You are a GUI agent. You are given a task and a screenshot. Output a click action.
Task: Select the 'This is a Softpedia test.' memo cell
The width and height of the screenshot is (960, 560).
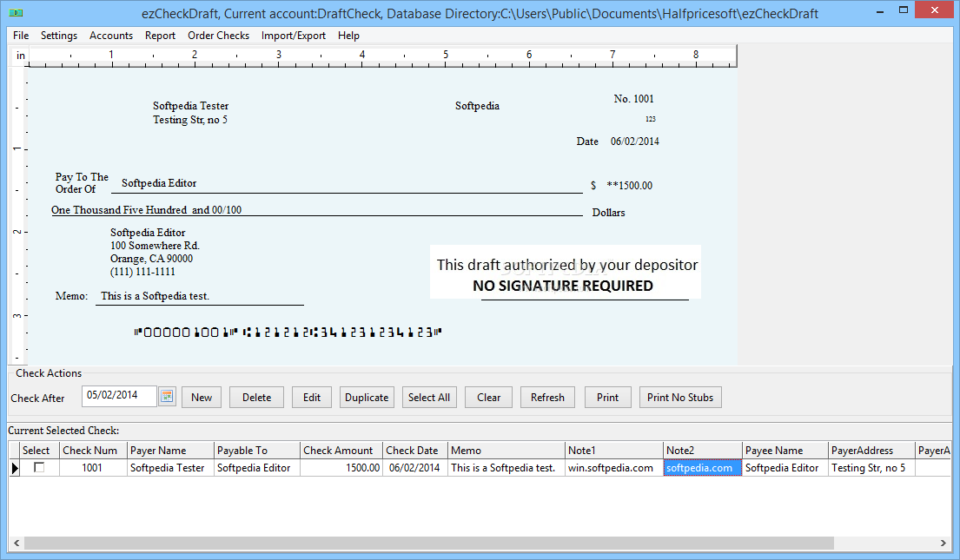tap(506, 468)
